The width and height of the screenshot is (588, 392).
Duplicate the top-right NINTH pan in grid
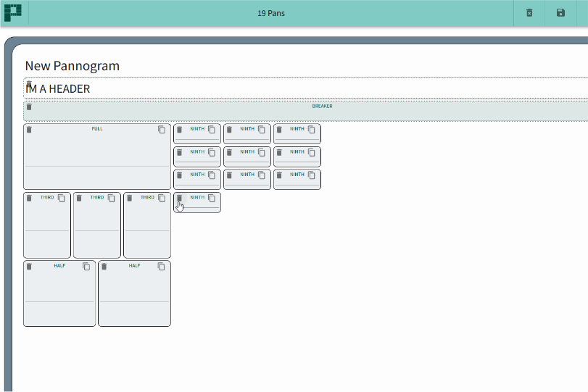312,130
